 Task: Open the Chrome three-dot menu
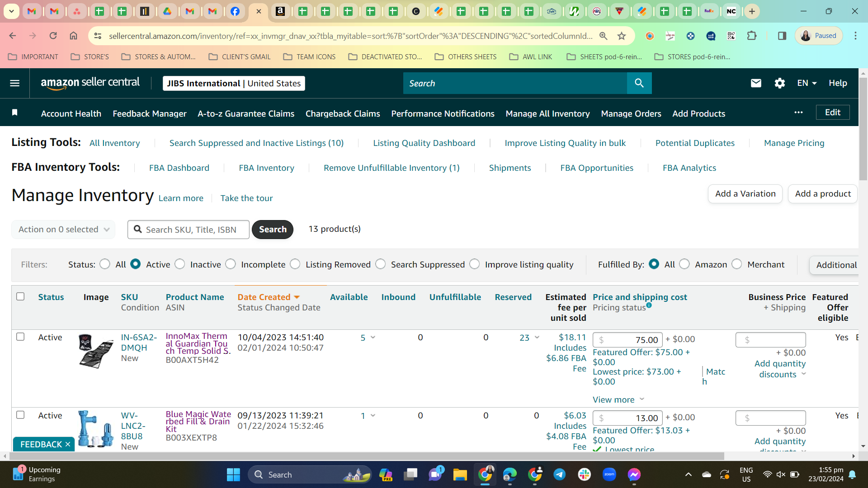855,36
